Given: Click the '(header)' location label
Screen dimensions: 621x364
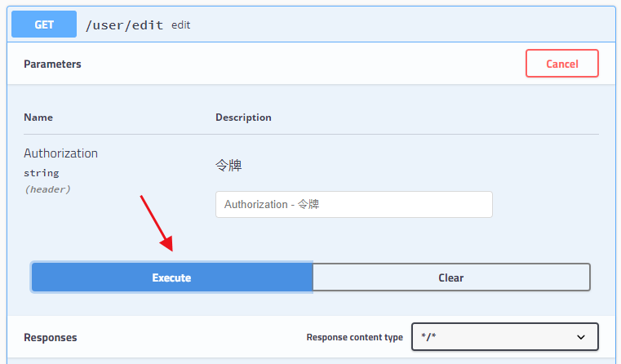Looking at the screenshot, I should [47, 189].
